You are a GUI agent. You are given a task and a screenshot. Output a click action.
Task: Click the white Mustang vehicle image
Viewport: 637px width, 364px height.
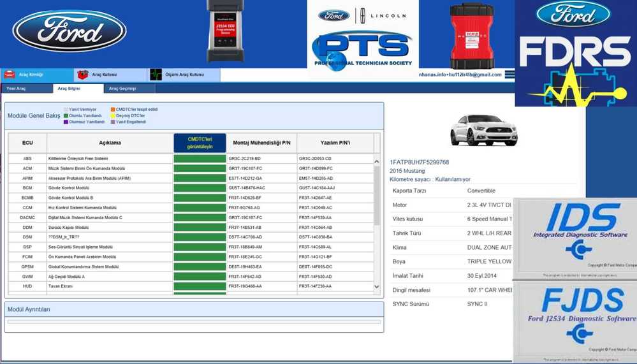[x=483, y=130]
